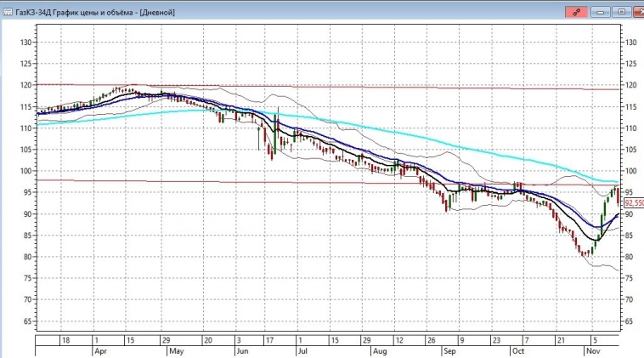The height and width of the screenshot is (358, 644).
Task: Click the Jul month label on time axis
Action: pos(302,350)
